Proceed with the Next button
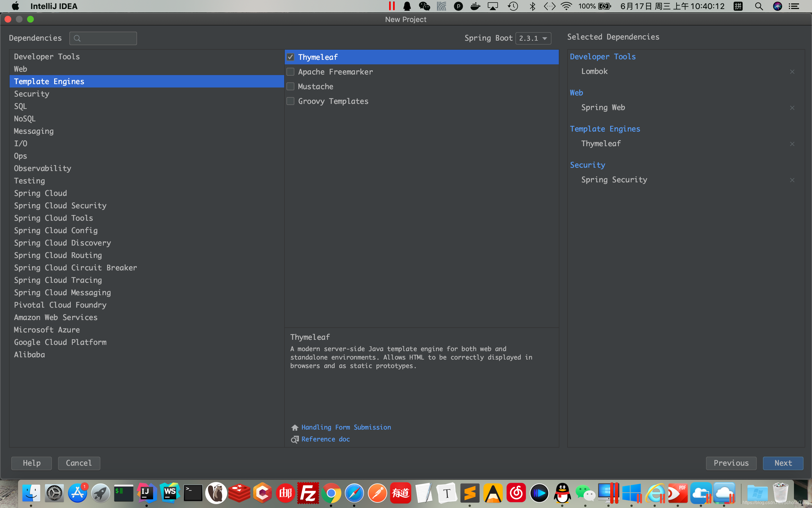The height and width of the screenshot is (508, 812). [x=783, y=463]
